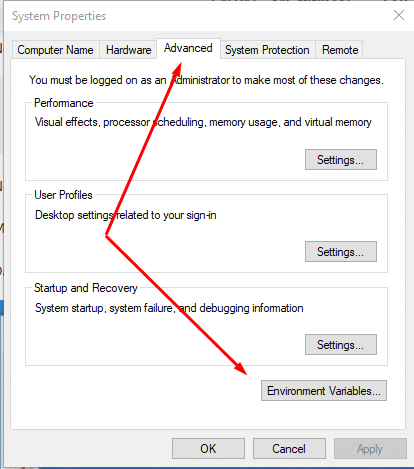The height and width of the screenshot is (469, 414).
Task: Select the Advanced tab
Action: tap(188, 48)
